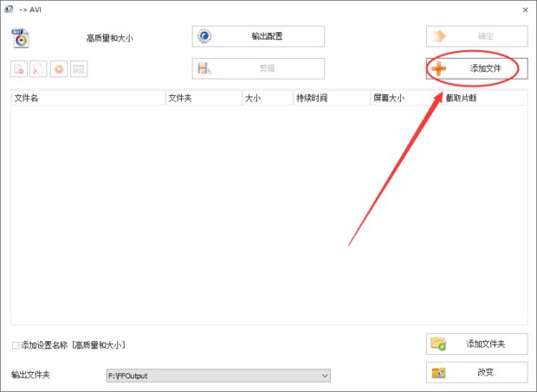
Task: Click the 改变 change folder button
Action: (476, 372)
